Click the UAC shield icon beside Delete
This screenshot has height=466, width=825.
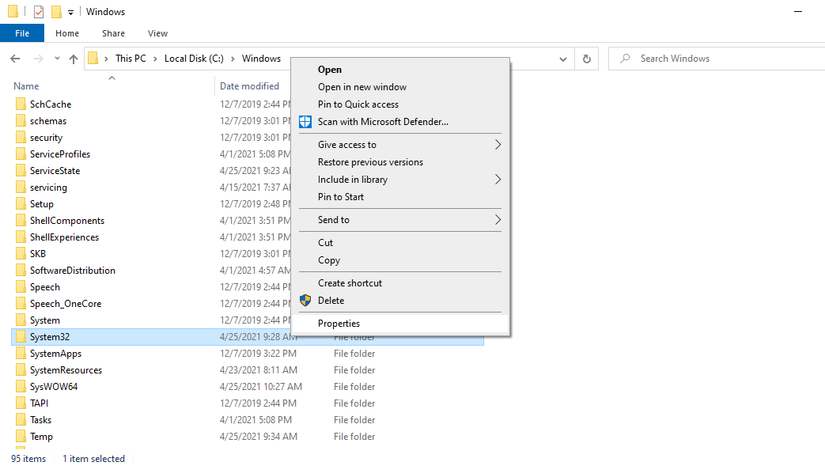coord(305,300)
